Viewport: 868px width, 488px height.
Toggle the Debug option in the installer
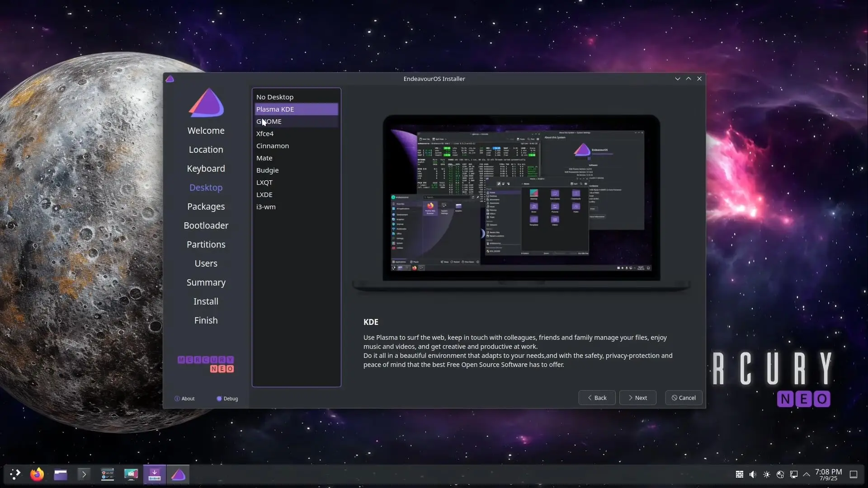tap(227, 399)
